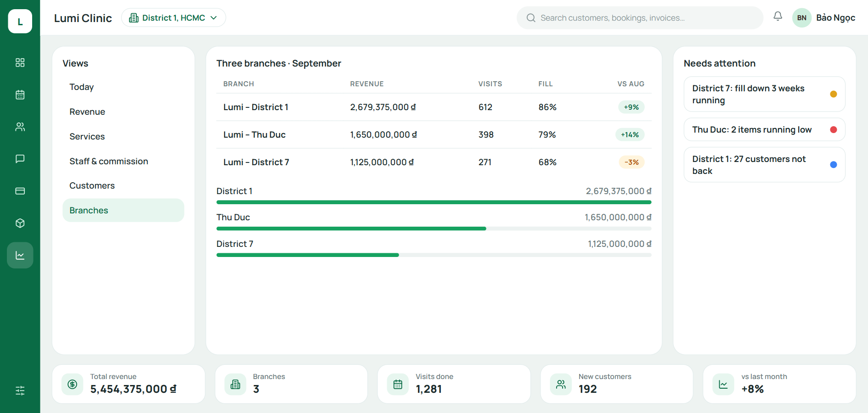Click the -3% badge
The image size is (868, 413).
[x=631, y=162]
